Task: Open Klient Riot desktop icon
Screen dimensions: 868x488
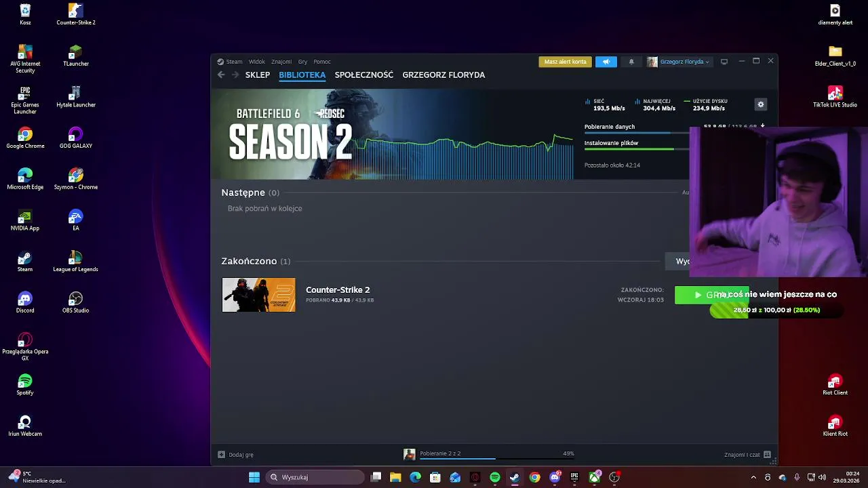Action: (835, 426)
